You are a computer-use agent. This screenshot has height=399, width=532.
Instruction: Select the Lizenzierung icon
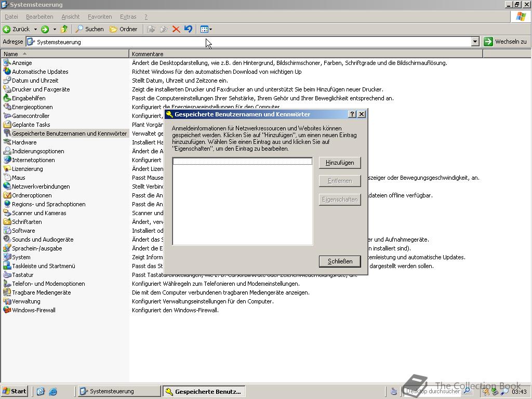(x=7, y=168)
